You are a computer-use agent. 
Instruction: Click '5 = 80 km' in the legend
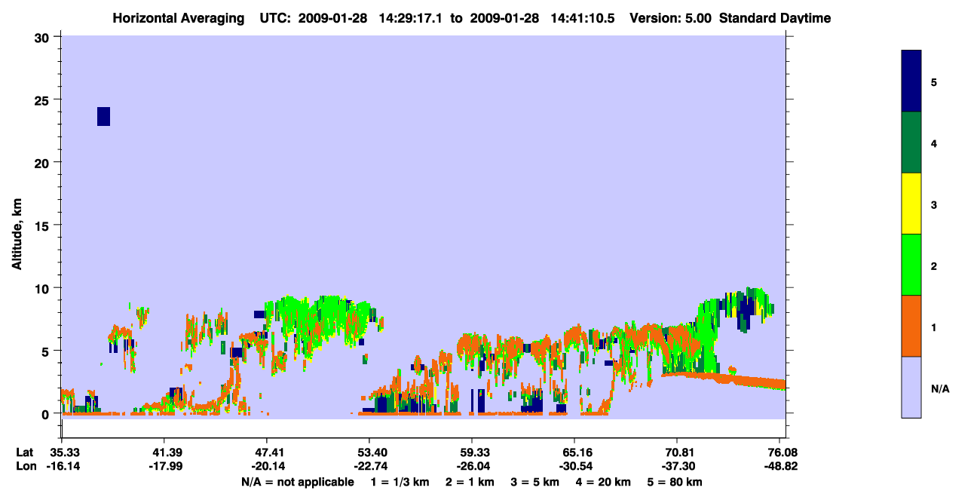(675, 482)
